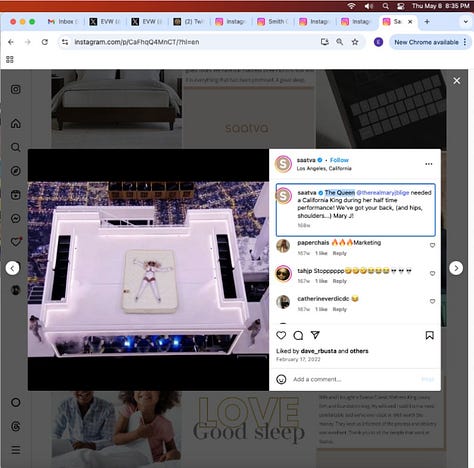474x468 pixels.
Task: Like paperchais comment
Action: (x=432, y=245)
